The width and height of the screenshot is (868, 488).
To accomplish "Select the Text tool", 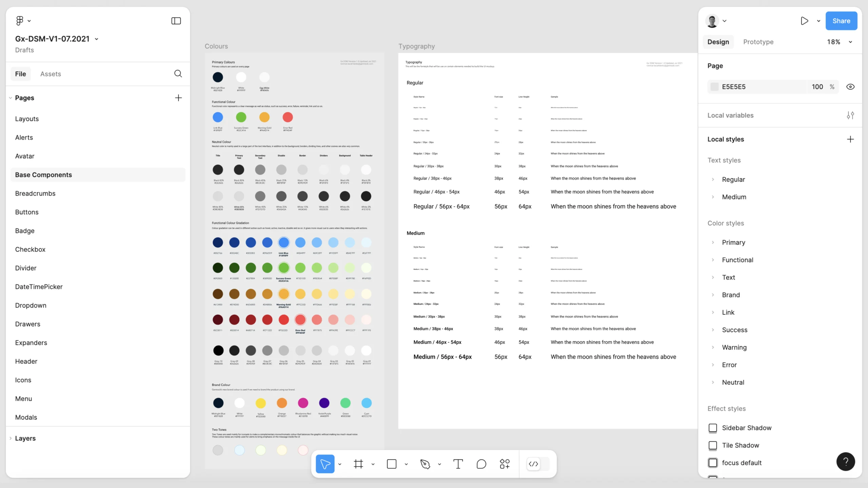I will pyautogui.click(x=458, y=464).
